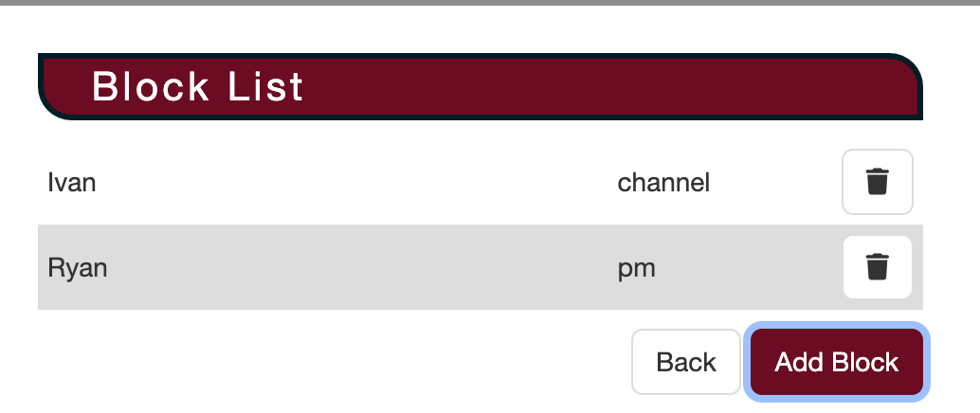
Task: Delete the Ryan block entry
Action: (x=877, y=268)
